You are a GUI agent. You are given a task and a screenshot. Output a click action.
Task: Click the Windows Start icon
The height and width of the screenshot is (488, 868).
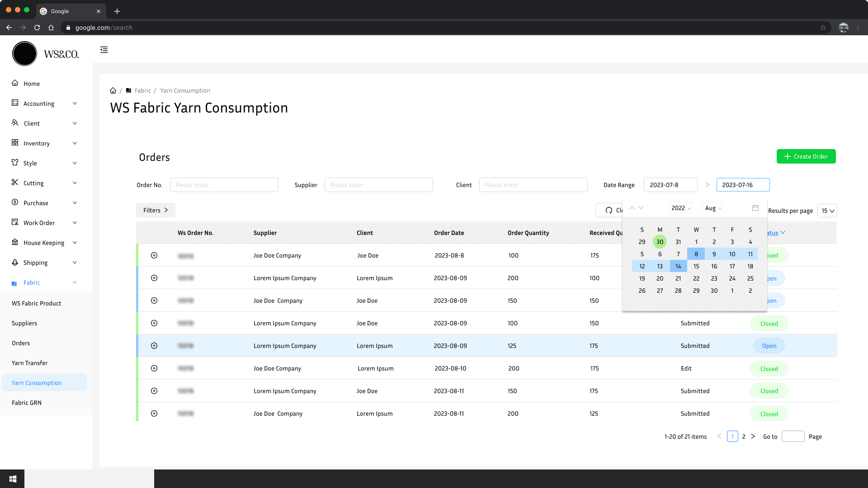(13, 479)
